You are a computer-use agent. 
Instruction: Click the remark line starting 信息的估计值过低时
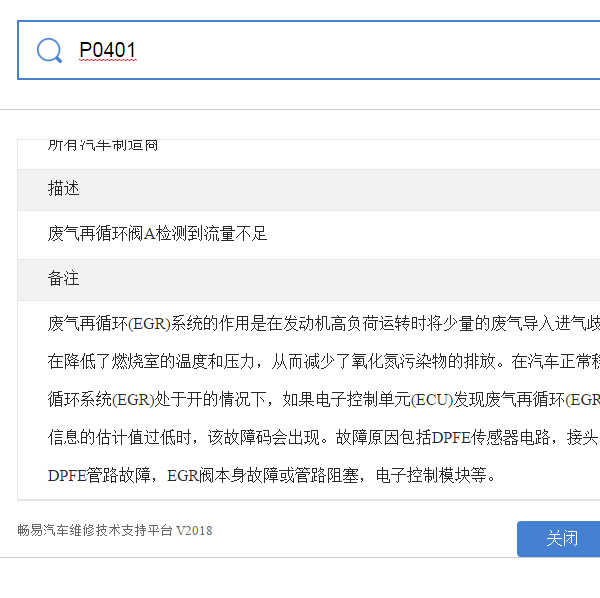[324, 438]
